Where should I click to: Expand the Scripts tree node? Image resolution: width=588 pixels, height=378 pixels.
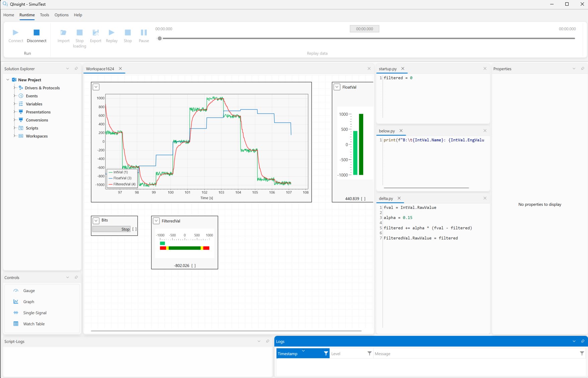coord(14,128)
